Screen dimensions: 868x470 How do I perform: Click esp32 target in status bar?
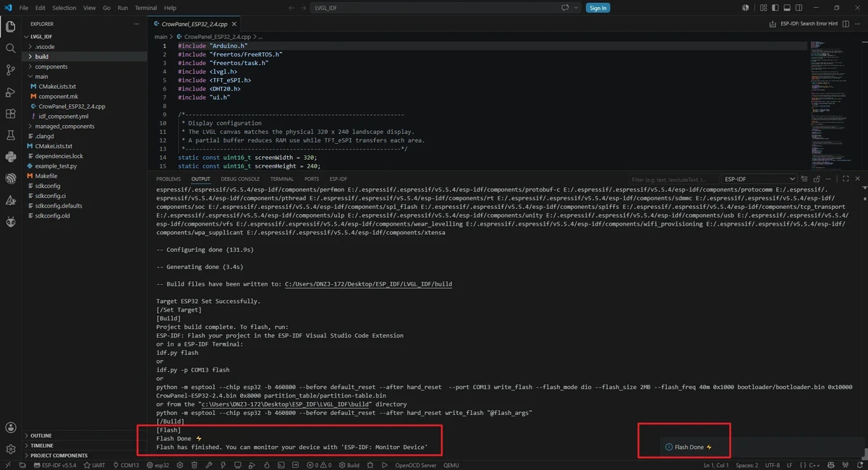(x=158, y=465)
